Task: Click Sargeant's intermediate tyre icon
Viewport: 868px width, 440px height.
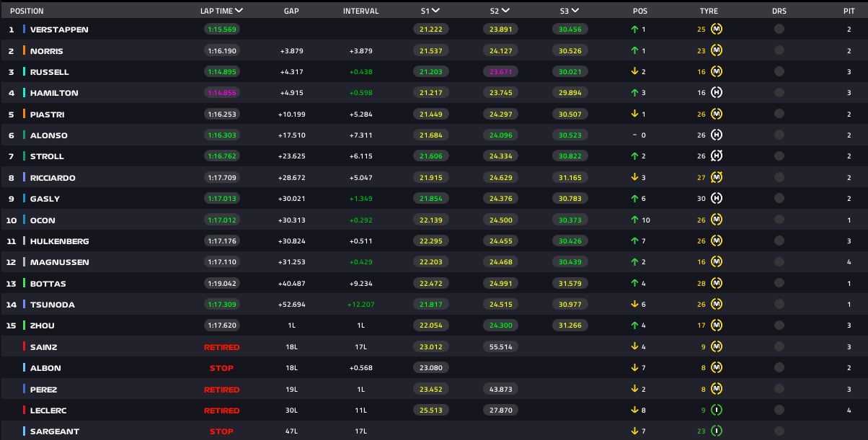Action: (x=717, y=431)
